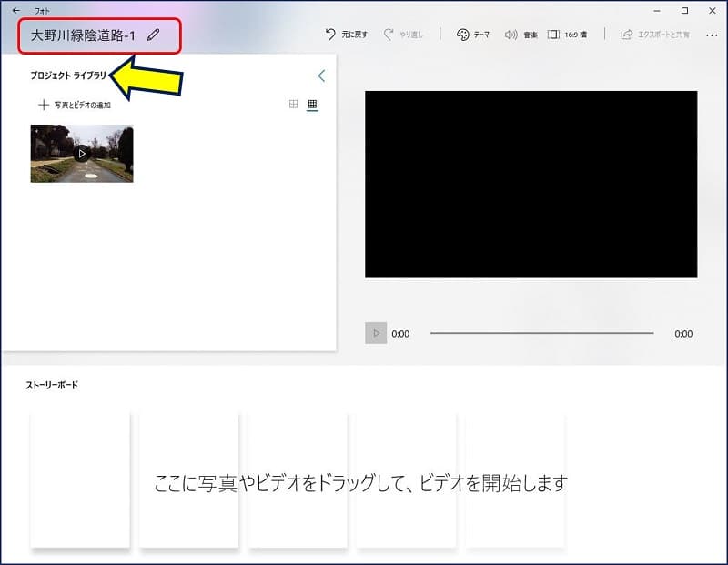Maximize the Photos app window
This screenshot has width=728, height=565.
point(684,10)
